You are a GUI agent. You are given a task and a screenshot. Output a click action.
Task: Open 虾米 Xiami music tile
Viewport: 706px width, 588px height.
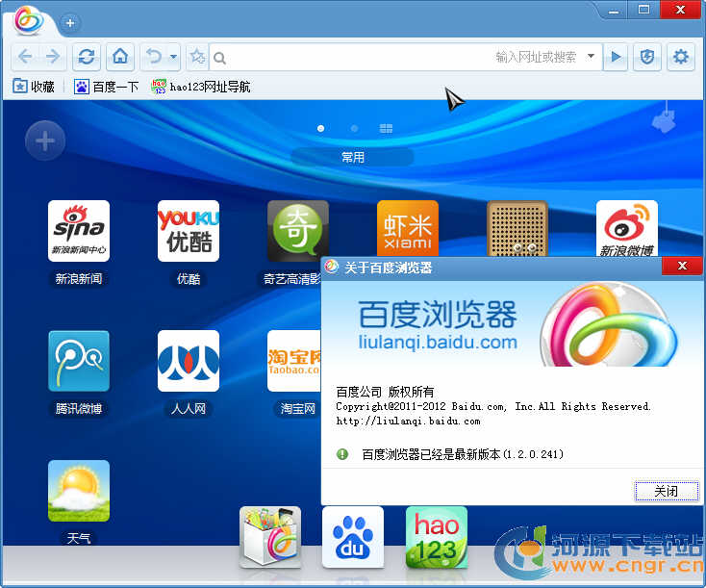(x=408, y=228)
